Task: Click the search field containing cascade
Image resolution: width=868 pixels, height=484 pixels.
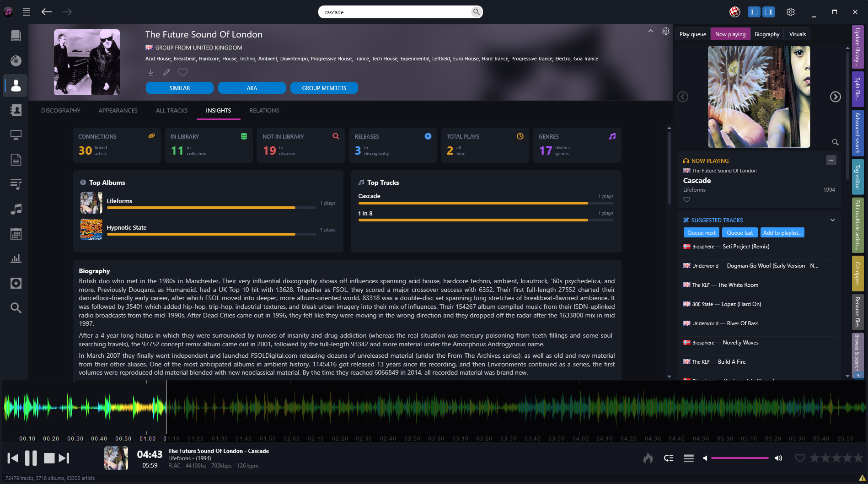Action: (400, 12)
